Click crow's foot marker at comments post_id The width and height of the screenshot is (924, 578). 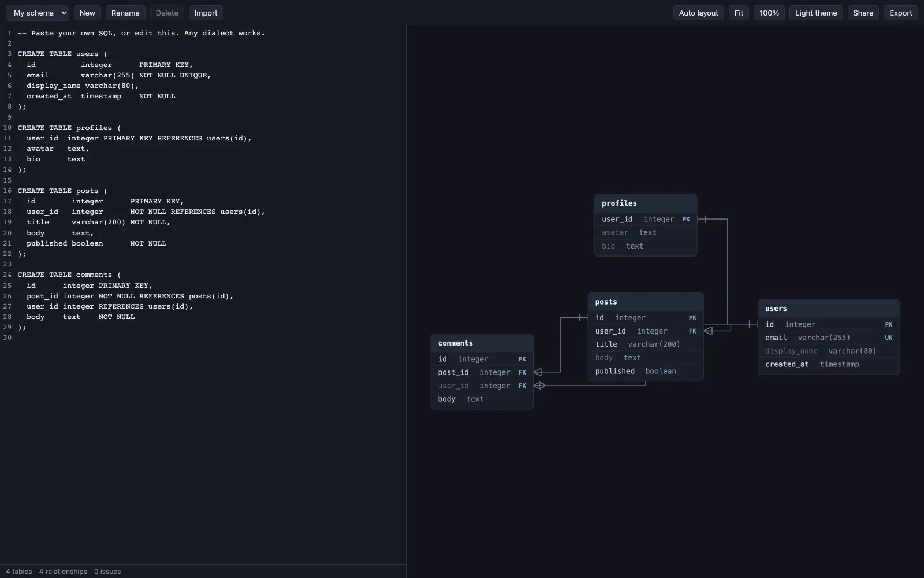[538, 372]
